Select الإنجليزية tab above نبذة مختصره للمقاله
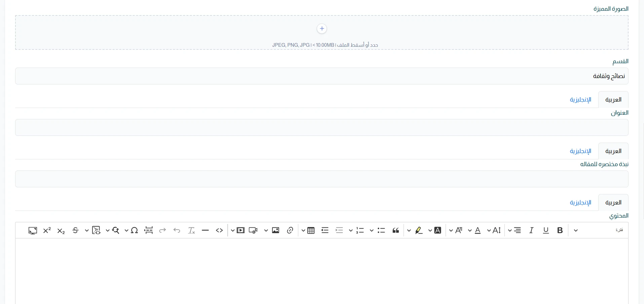Image resolution: width=644 pixels, height=304 pixels. pos(580,151)
